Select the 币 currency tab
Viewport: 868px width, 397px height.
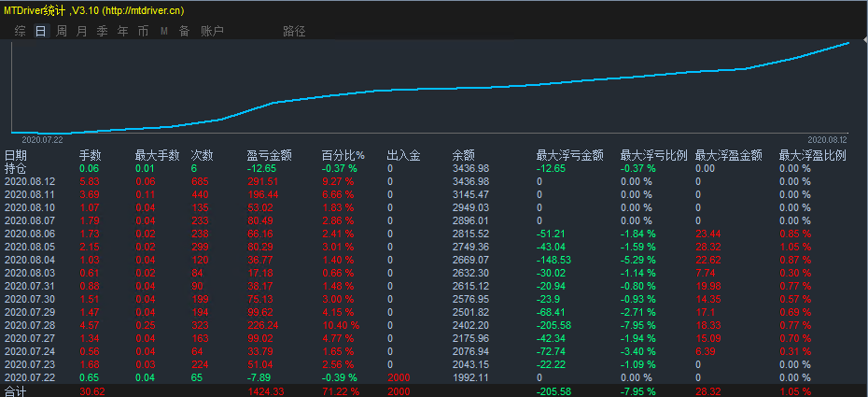(x=143, y=31)
